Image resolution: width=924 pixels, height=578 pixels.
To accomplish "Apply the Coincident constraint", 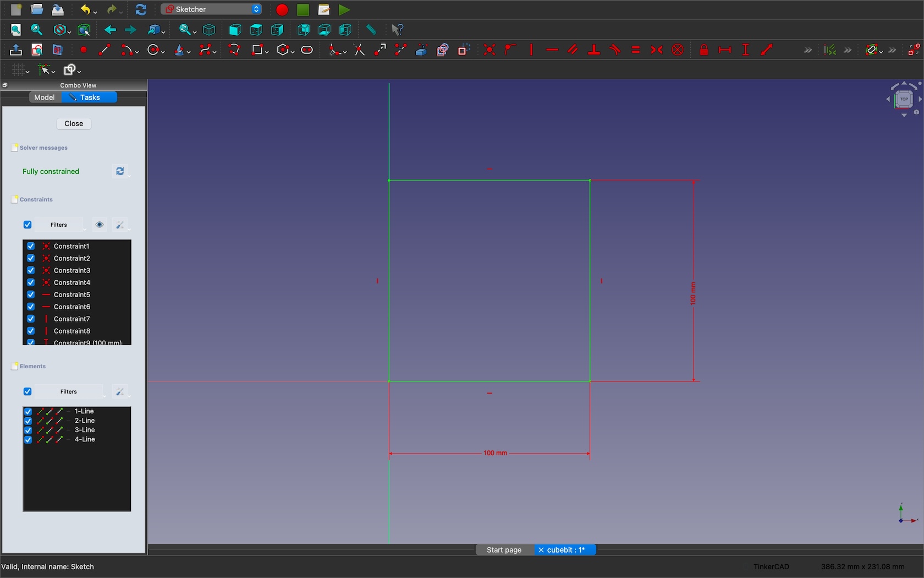I will click(490, 50).
